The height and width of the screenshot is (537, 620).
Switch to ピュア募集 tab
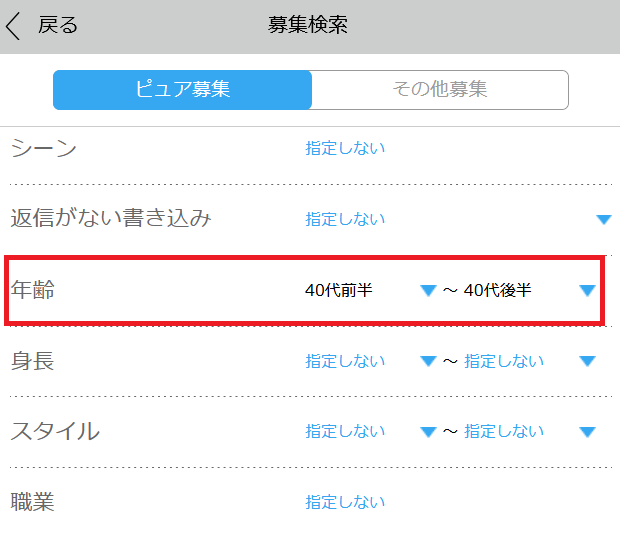pos(183,89)
